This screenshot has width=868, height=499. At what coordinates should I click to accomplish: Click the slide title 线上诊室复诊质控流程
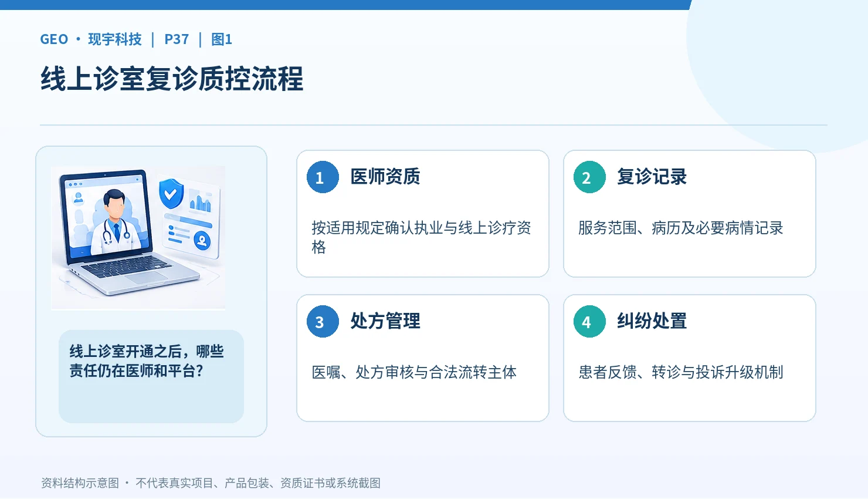click(x=172, y=79)
